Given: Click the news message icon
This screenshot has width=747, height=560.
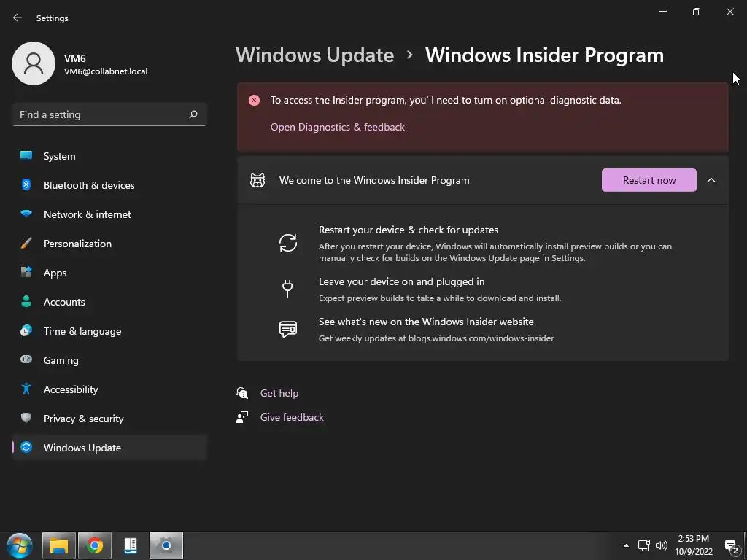Looking at the screenshot, I should click(288, 329).
